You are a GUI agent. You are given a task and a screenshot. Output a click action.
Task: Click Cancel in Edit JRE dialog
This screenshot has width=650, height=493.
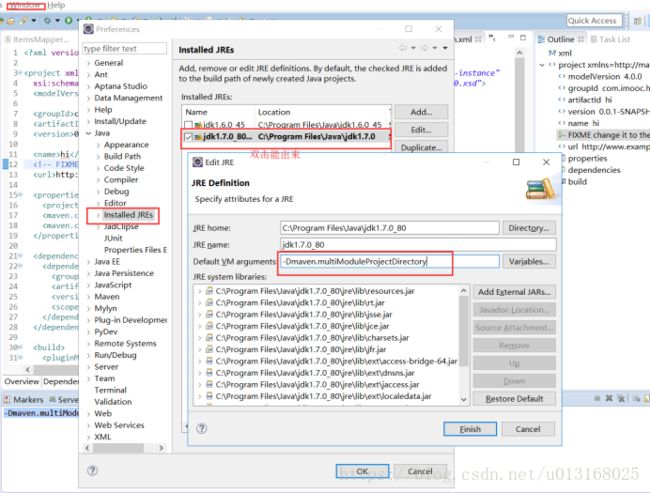[x=528, y=429]
